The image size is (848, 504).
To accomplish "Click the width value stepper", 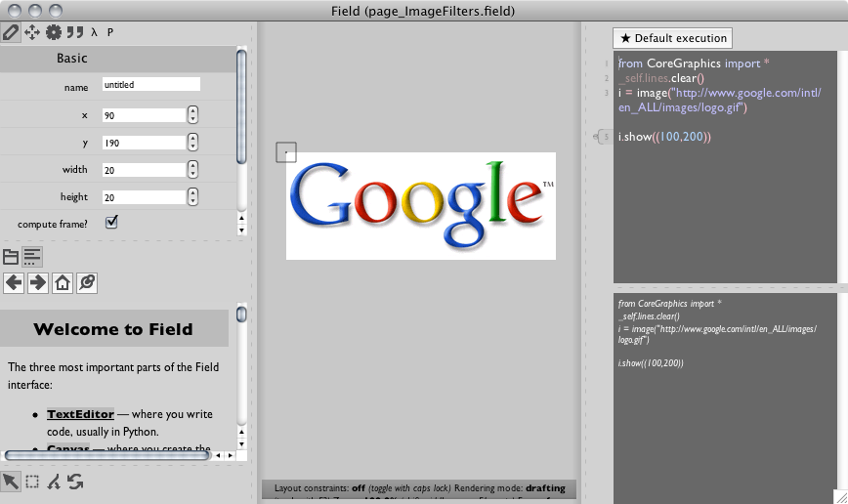I will (192, 170).
